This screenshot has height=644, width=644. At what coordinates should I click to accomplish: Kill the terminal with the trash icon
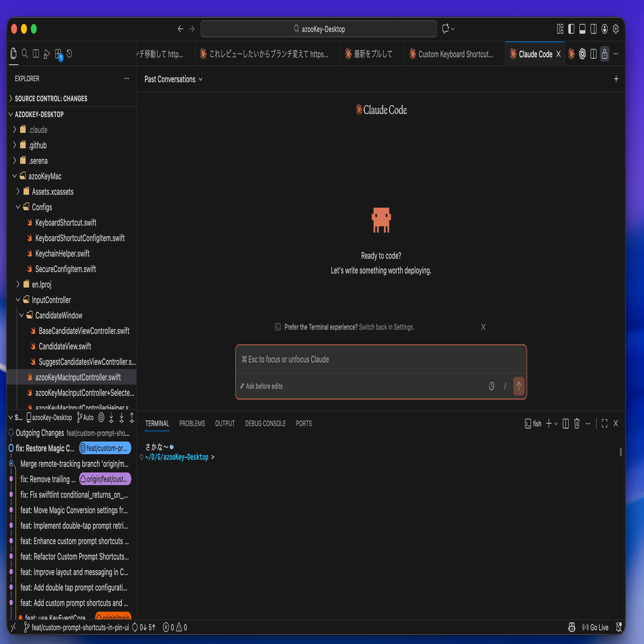tap(577, 424)
